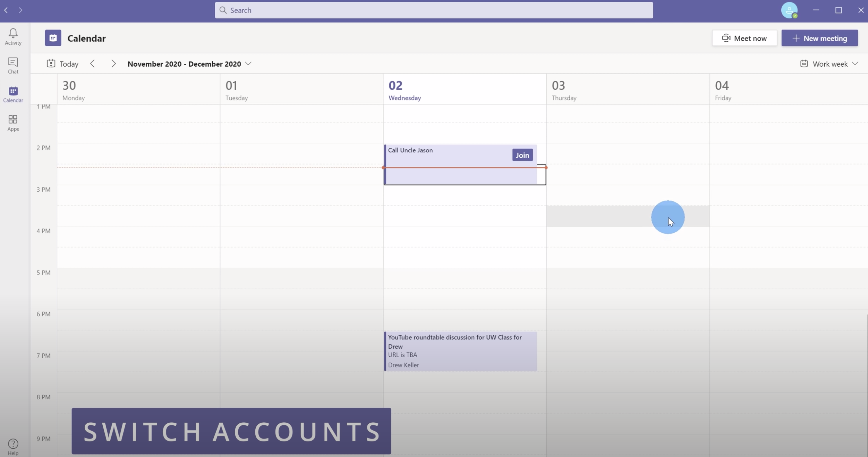868x457 pixels.
Task: Open the Activity feed in the sidebar
Action: point(13,36)
